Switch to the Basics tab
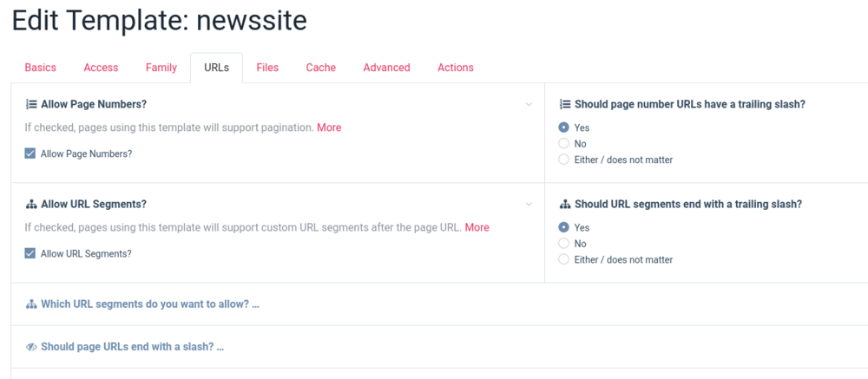This screenshot has height=379, width=868. click(x=40, y=68)
